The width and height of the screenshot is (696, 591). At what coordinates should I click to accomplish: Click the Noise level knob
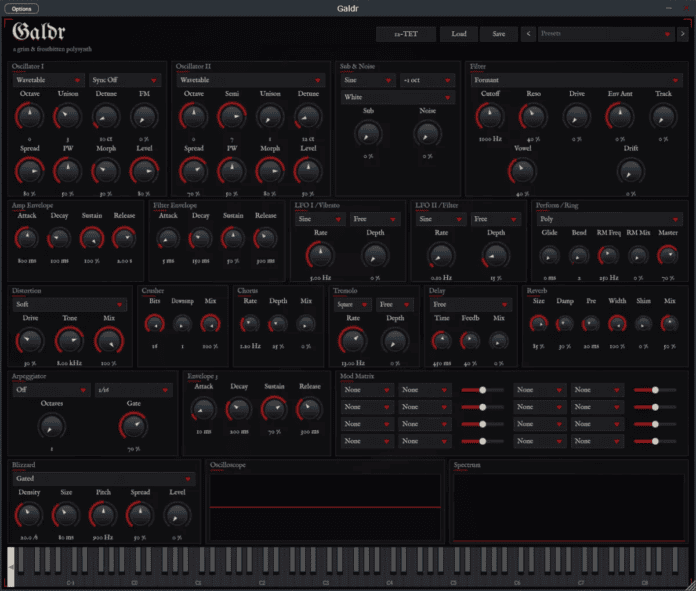click(427, 134)
